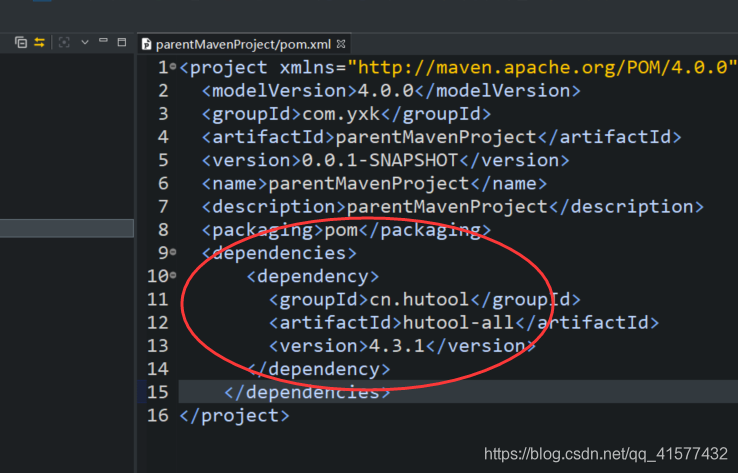Click the closing project tag on line 16
The width and height of the screenshot is (738, 473).
(234, 416)
